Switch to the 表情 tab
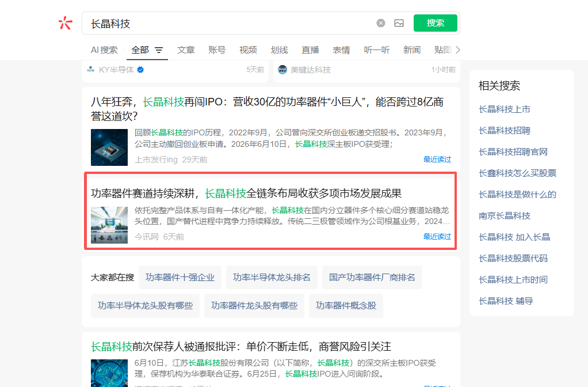Image resolution: width=588 pixels, height=387 pixels. tap(342, 50)
